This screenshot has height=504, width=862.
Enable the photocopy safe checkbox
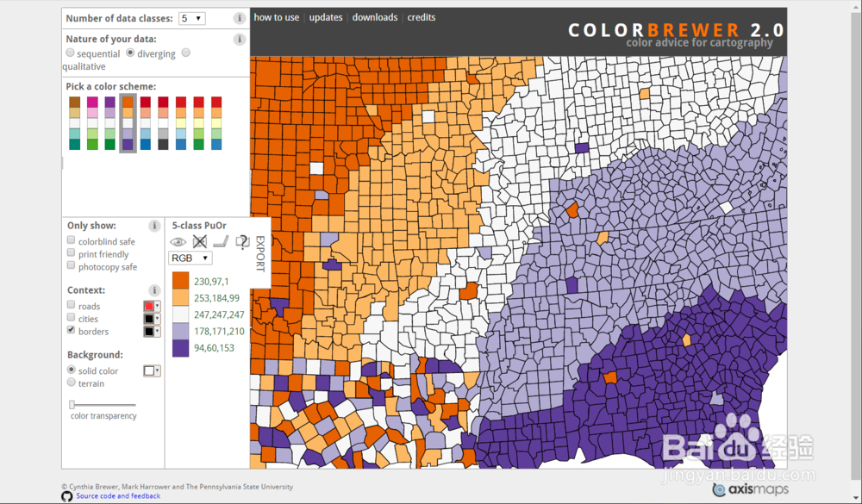coord(71,265)
